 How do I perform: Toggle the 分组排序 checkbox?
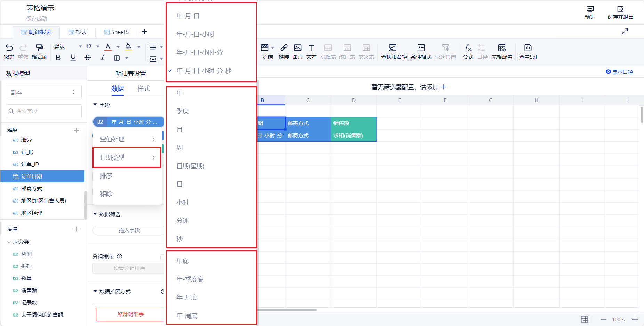pos(162,257)
